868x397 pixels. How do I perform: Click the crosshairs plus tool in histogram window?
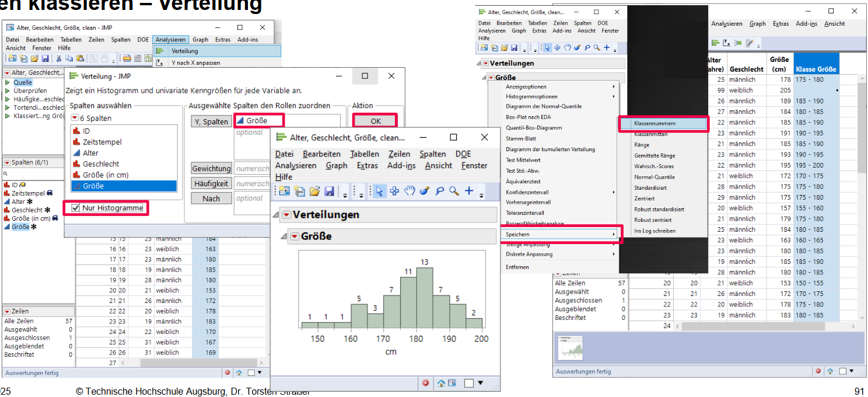point(468,191)
